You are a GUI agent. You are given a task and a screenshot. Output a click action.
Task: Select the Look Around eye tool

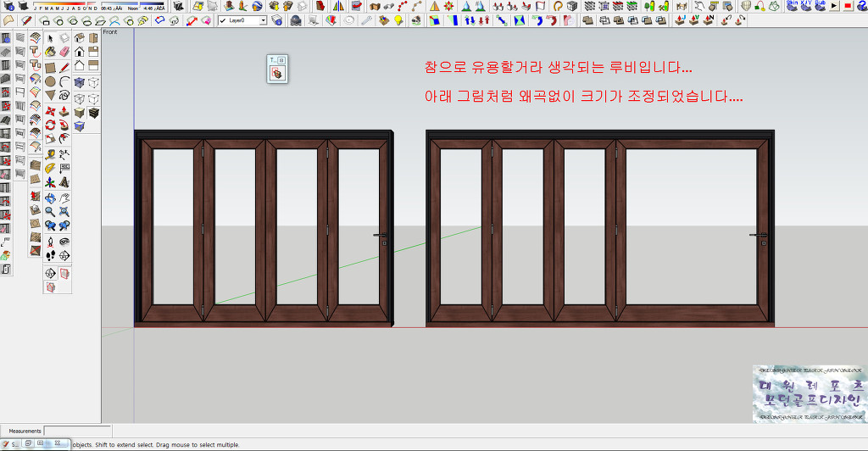(x=64, y=242)
